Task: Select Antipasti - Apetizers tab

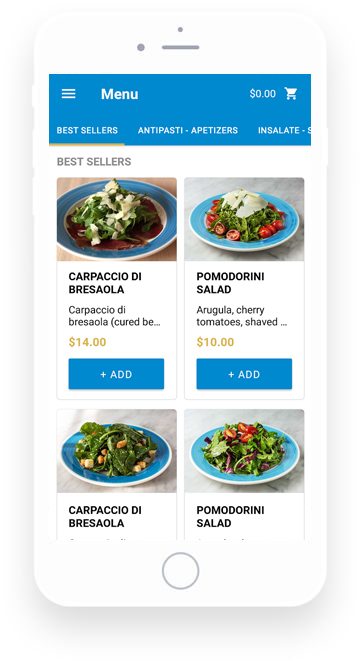Action: [188, 130]
